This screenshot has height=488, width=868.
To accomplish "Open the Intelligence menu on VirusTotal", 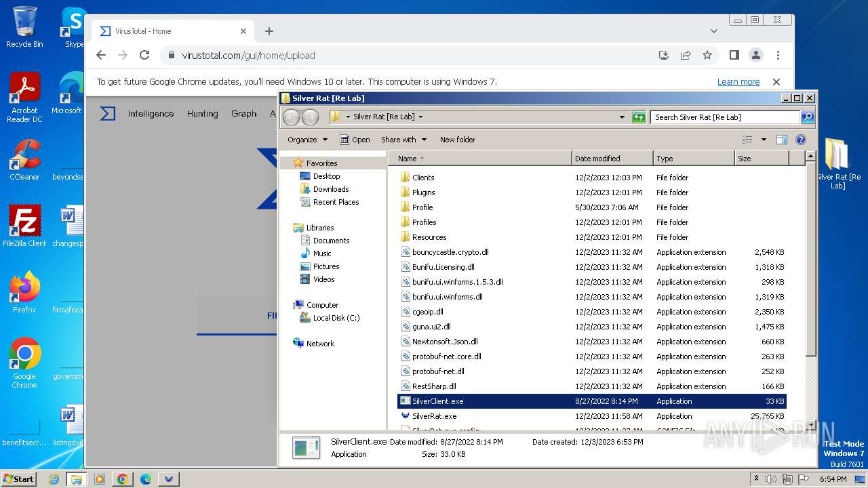I will click(x=151, y=114).
